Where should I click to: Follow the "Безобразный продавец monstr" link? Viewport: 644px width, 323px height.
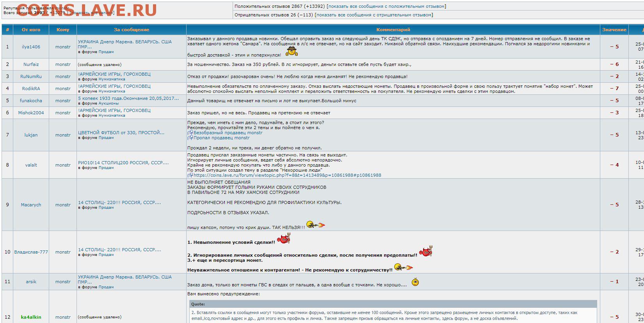(228, 133)
